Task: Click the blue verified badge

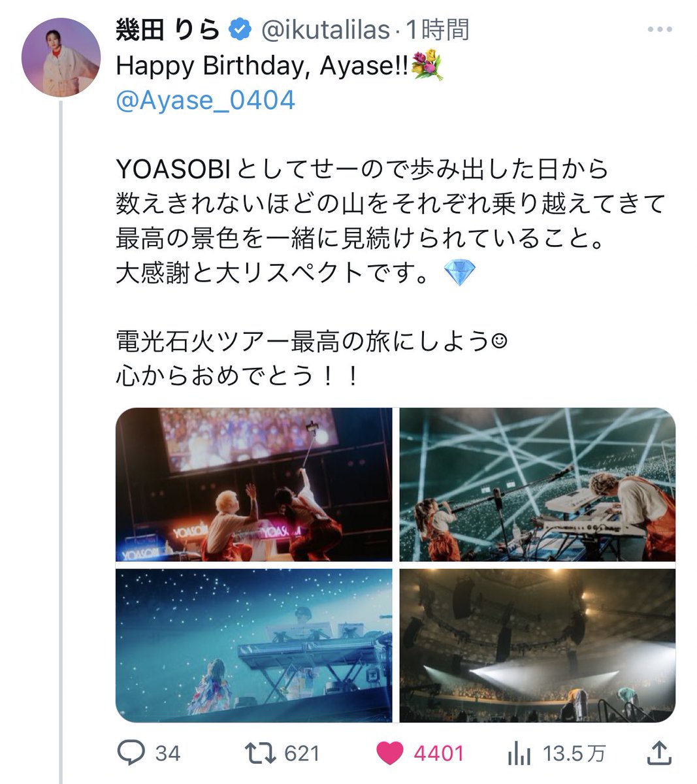Action: 240,29
